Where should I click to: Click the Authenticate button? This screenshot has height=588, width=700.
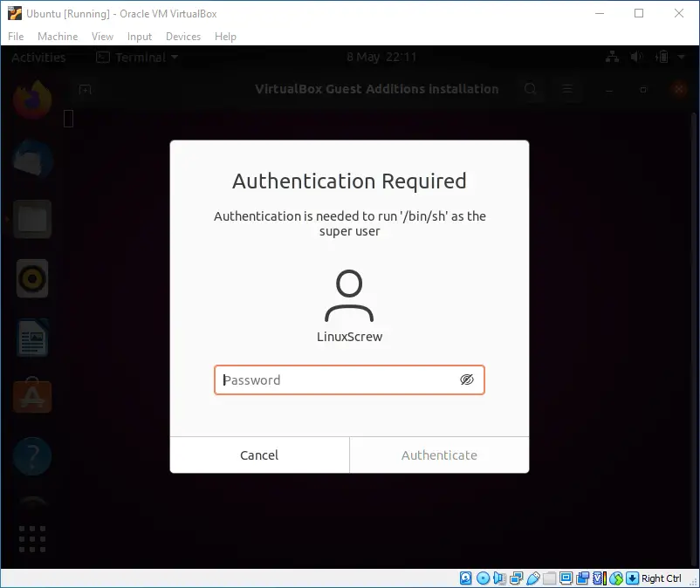439,455
